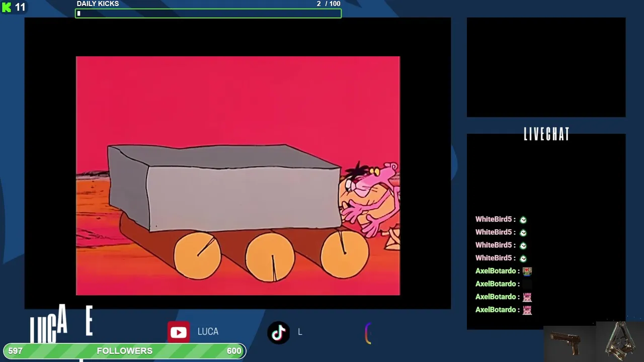
Task: Click the "2 / 100" kicks counter
Action: click(x=329, y=4)
